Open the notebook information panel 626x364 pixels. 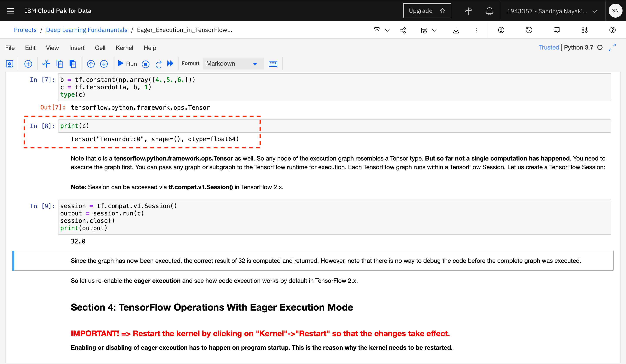coord(501,30)
